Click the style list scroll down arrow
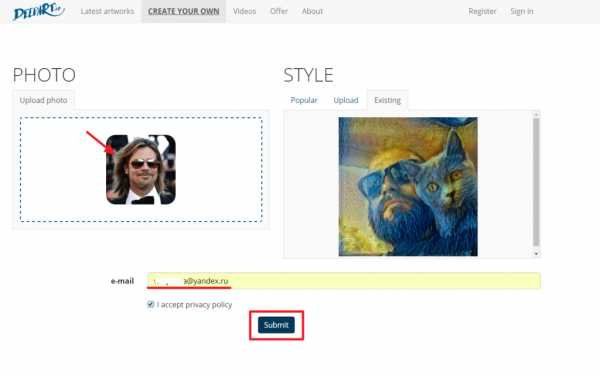This screenshot has height=375, width=600. point(536,253)
